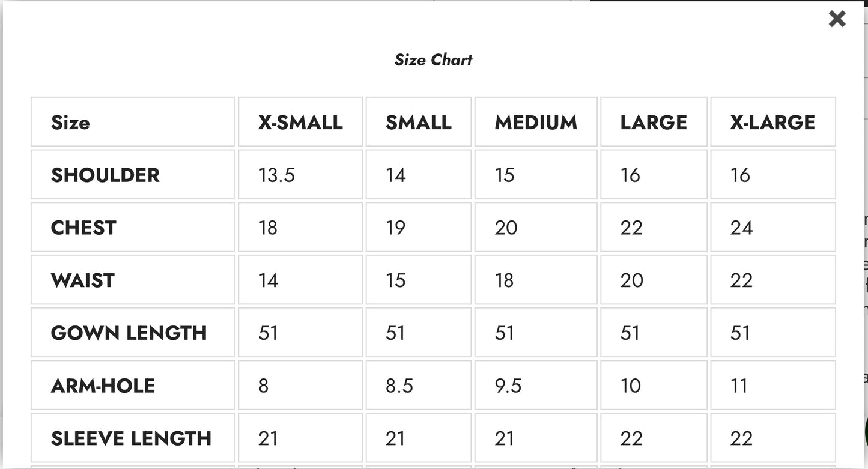The width and height of the screenshot is (868, 469).
Task: Select Medium arm-hole value 9.5
Action: pos(508,386)
